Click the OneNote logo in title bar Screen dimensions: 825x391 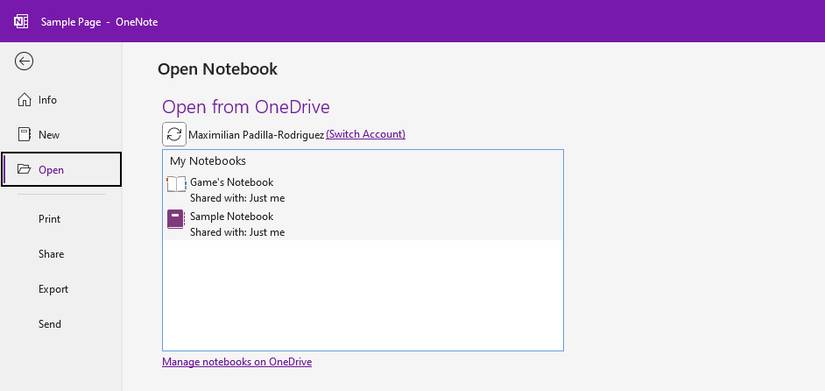[21, 22]
